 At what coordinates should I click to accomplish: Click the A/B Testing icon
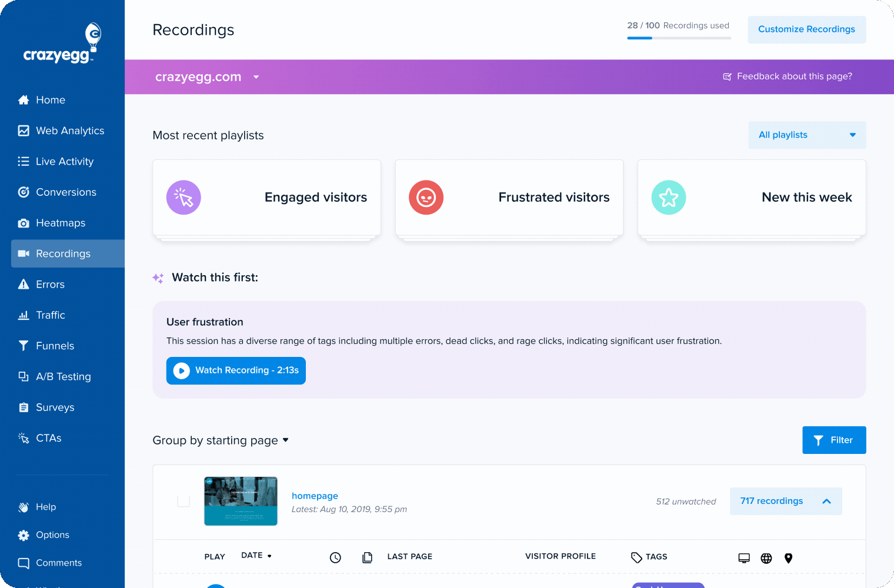24,376
